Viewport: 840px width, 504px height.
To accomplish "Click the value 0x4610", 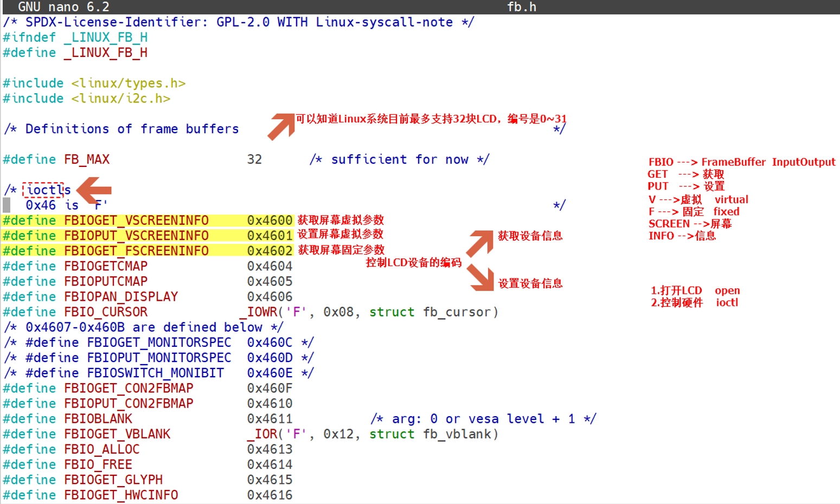I will (x=270, y=403).
